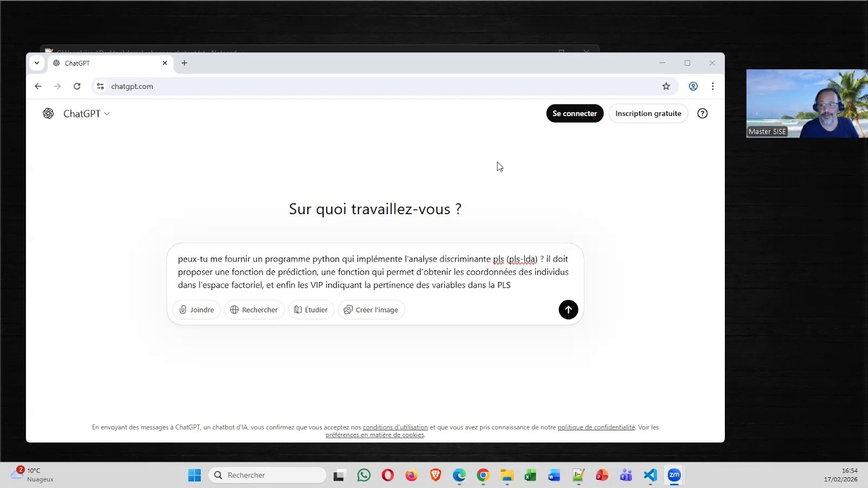
Task: Select the Étudier mode button
Action: (x=311, y=310)
